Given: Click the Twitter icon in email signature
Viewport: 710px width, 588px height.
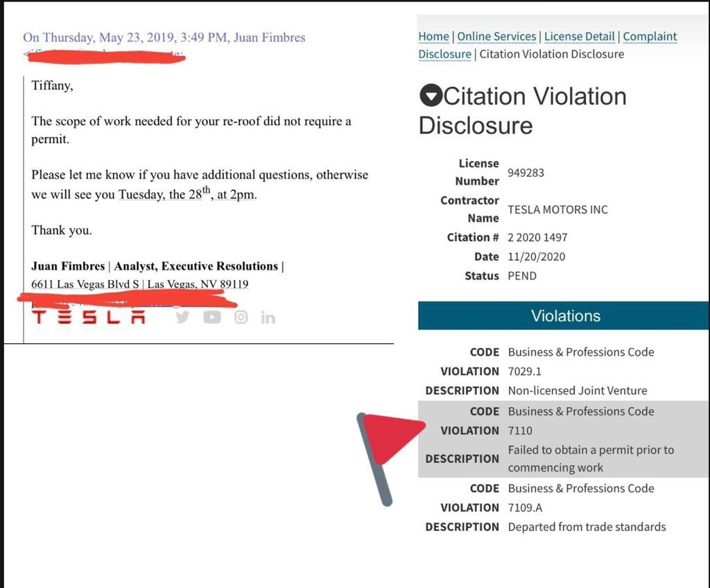Looking at the screenshot, I should [182, 317].
